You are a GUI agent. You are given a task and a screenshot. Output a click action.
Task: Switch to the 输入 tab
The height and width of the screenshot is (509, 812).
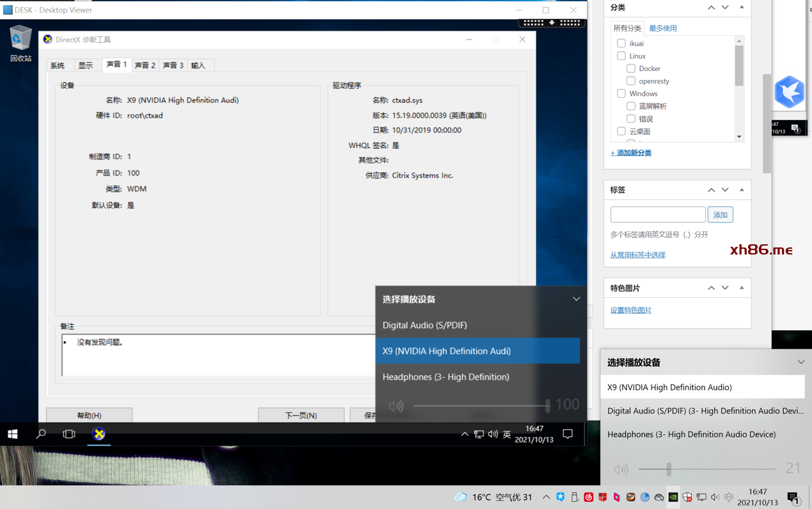pos(198,65)
